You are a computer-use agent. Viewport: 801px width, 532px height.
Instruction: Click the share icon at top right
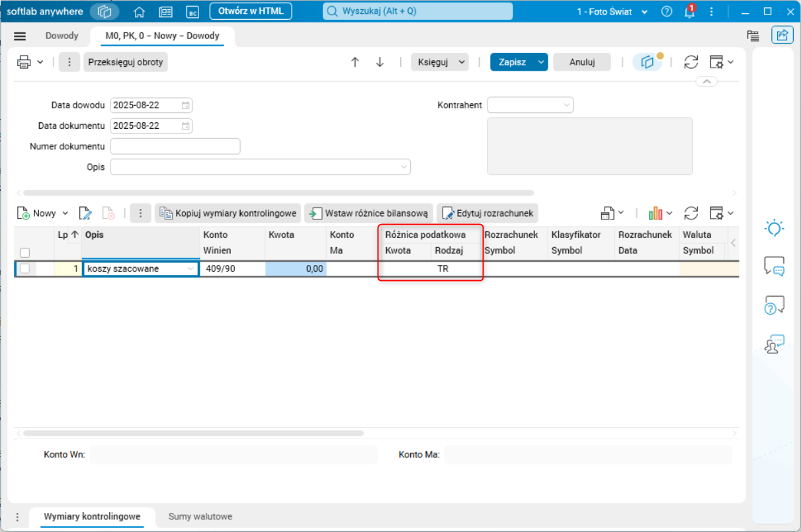pos(782,36)
